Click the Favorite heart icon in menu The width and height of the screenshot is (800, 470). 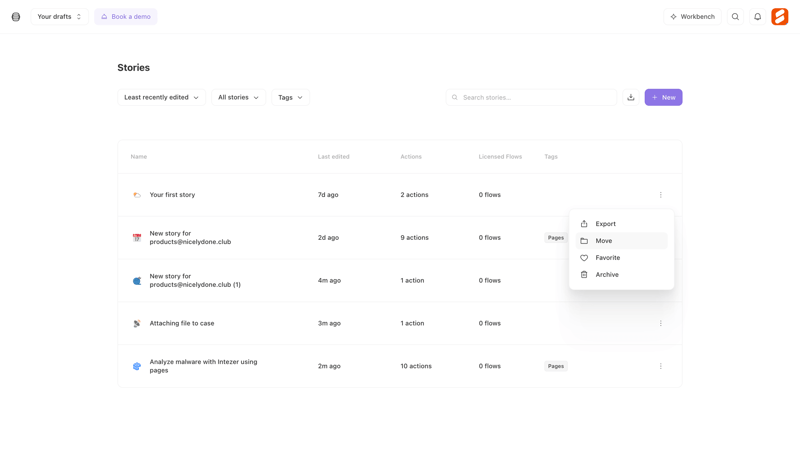pyautogui.click(x=584, y=258)
